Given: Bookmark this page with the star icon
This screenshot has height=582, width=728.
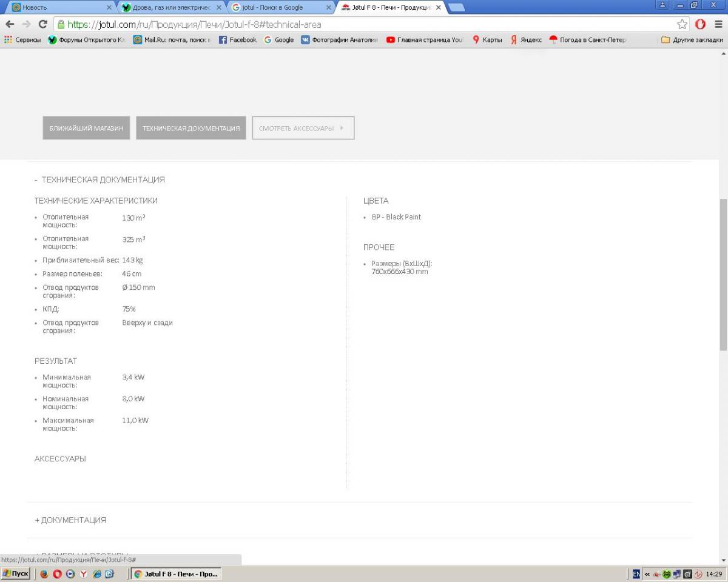Looking at the screenshot, I should (682, 25).
